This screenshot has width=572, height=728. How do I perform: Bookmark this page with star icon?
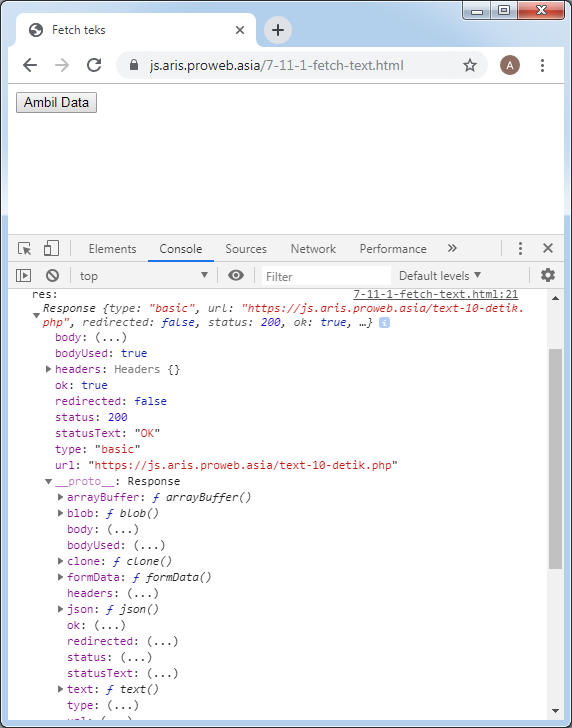click(x=470, y=65)
